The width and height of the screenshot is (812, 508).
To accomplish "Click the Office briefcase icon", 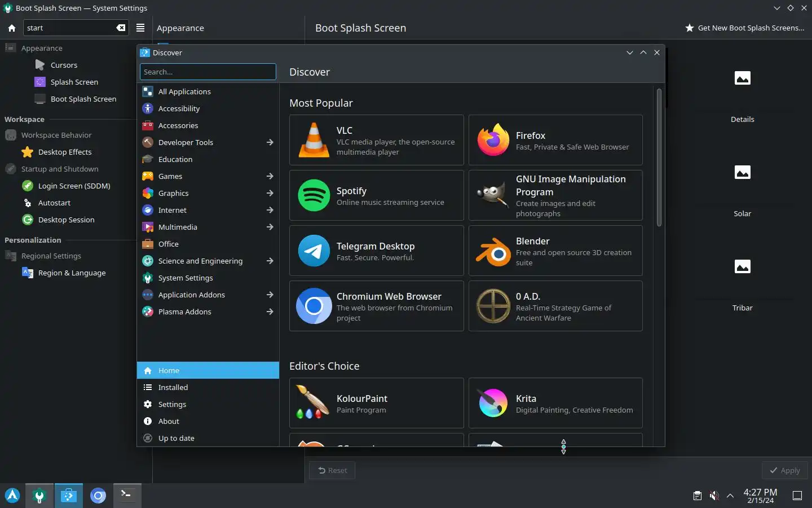I will tap(148, 244).
